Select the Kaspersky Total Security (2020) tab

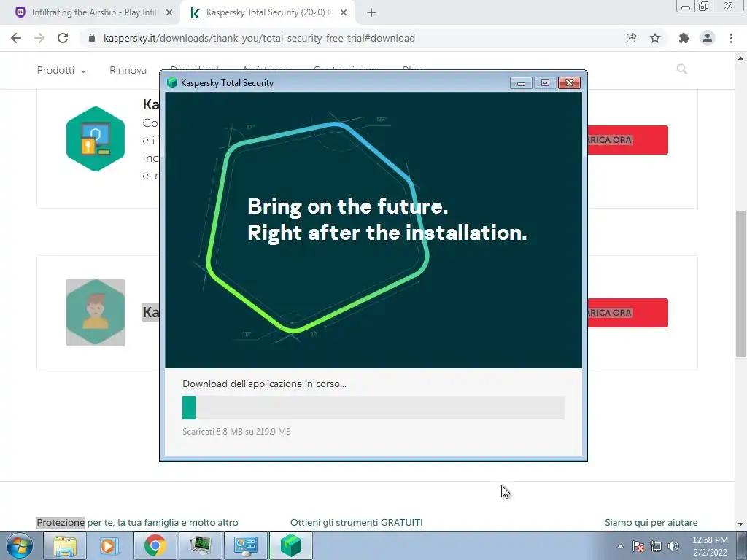point(269,12)
